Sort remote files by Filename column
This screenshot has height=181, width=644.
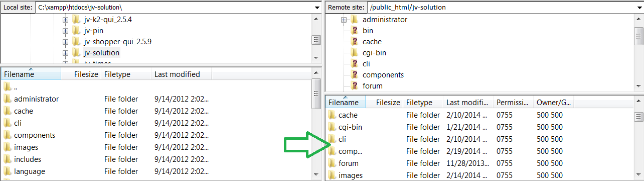click(x=346, y=103)
